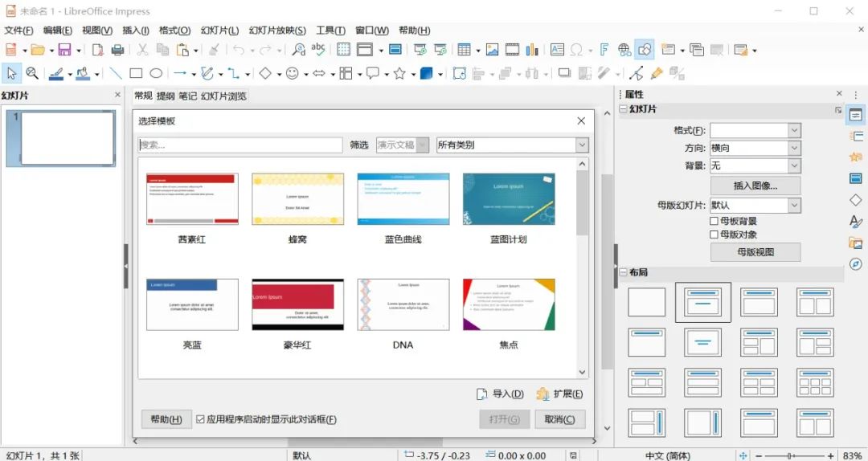
Task: Click the Insert Fontwork icon
Action: click(604, 50)
